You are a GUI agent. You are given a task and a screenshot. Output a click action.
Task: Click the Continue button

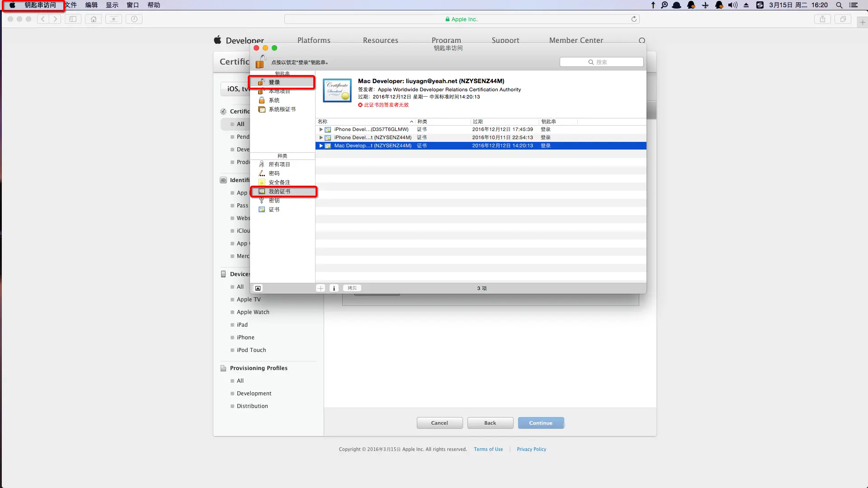[x=541, y=423]
